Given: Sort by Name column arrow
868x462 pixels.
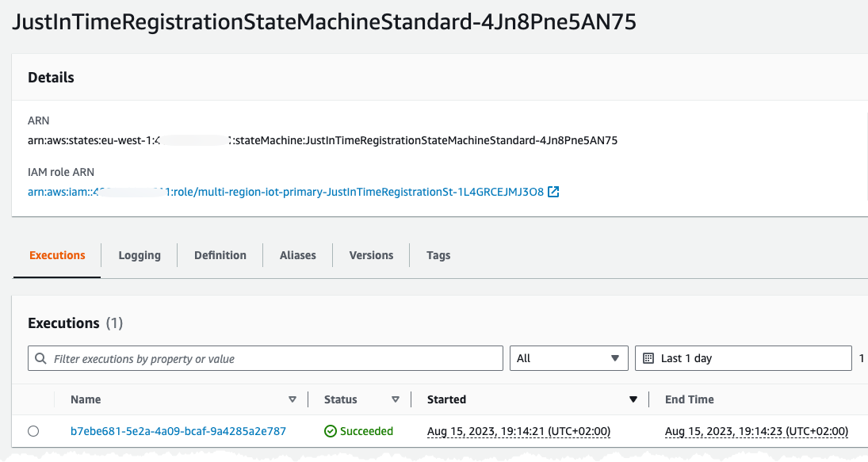Looking at the screenshot, I should tap(293, 399).
